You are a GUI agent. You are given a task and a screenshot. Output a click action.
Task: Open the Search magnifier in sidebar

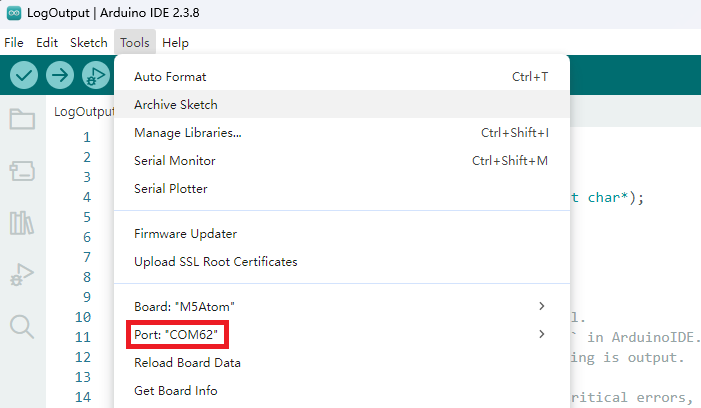point(22,326)
